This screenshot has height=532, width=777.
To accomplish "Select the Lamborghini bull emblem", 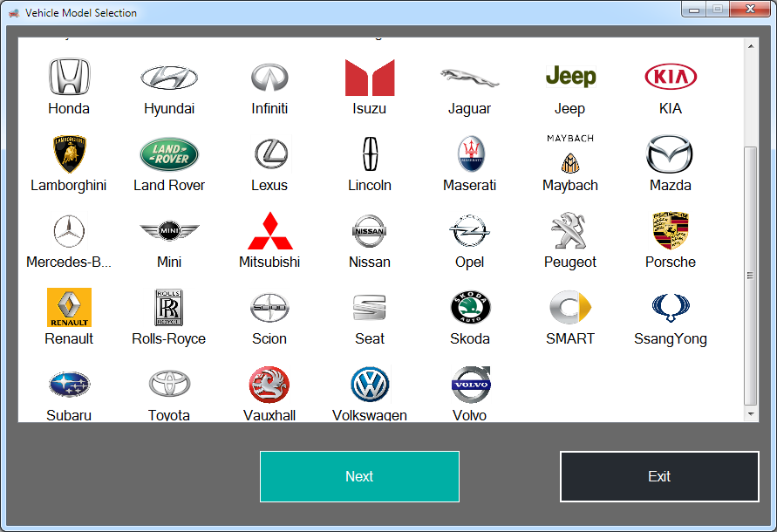I will [x=70, y=153].
